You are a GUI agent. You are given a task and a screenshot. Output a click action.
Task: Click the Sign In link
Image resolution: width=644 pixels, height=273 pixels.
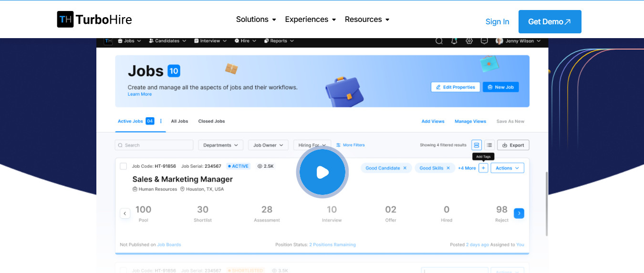pyautogui.click(x=498, y=21)
